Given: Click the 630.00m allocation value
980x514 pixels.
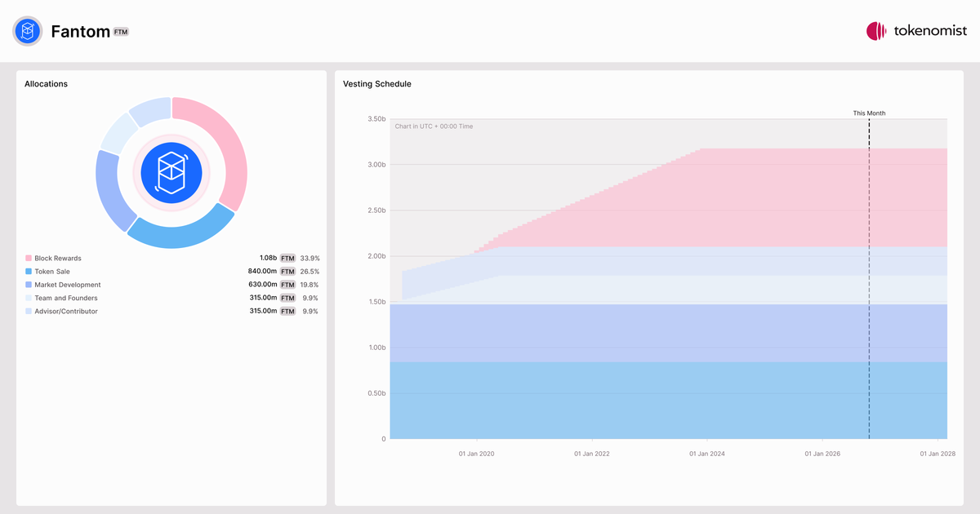Looking at the screenshot, I should tap(263, 285).
